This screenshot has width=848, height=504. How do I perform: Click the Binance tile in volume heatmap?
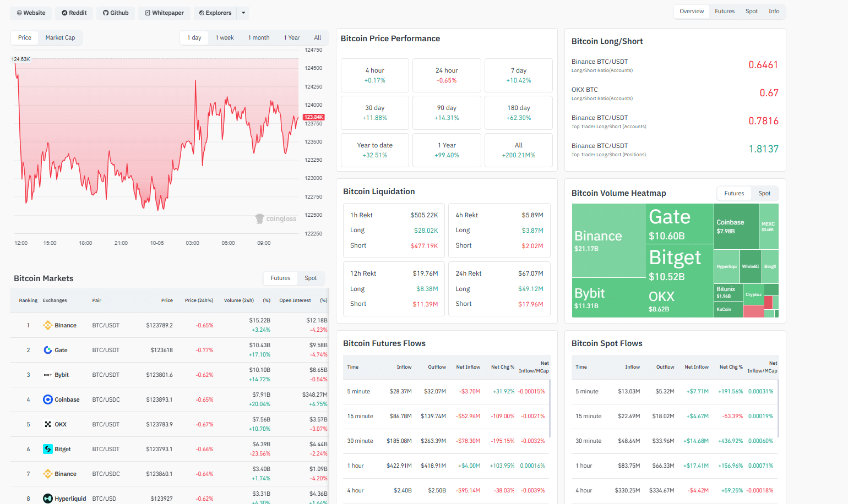click(608, 239)
